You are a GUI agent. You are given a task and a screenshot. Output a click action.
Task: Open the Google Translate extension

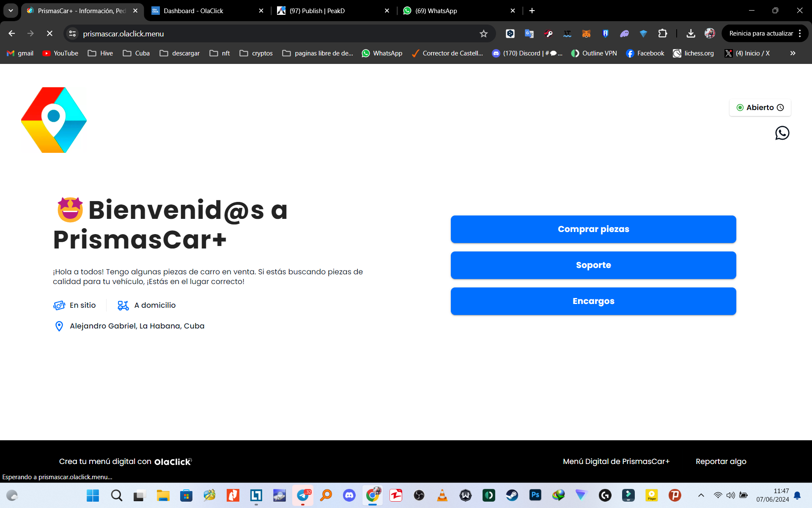(x=529, y=33)
